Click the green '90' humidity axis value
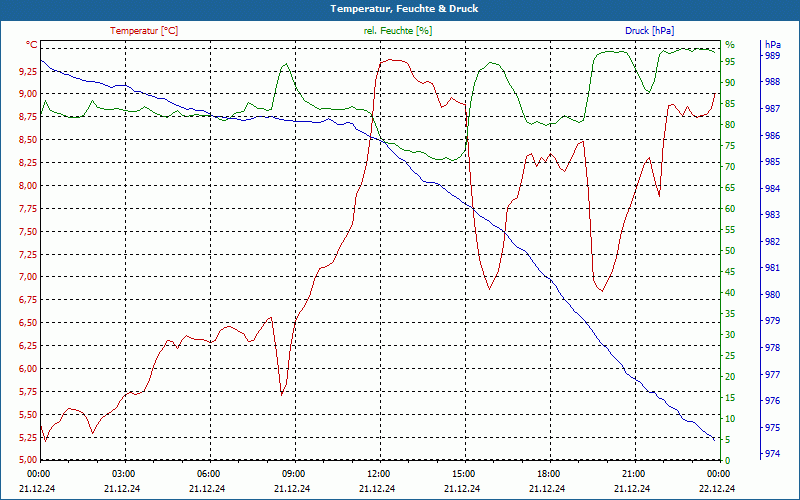This screenshot has height=500, width=800. pos(730,83)
